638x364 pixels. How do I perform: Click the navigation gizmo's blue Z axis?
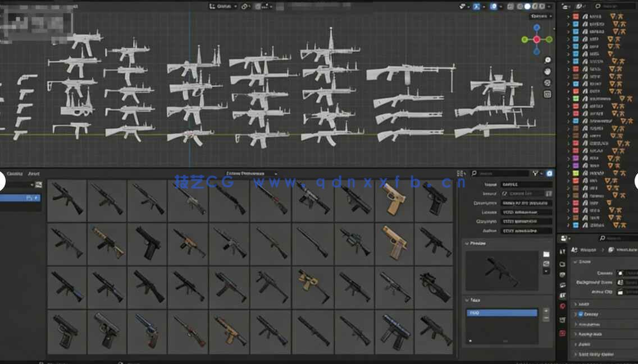click(x=536, y=26)
